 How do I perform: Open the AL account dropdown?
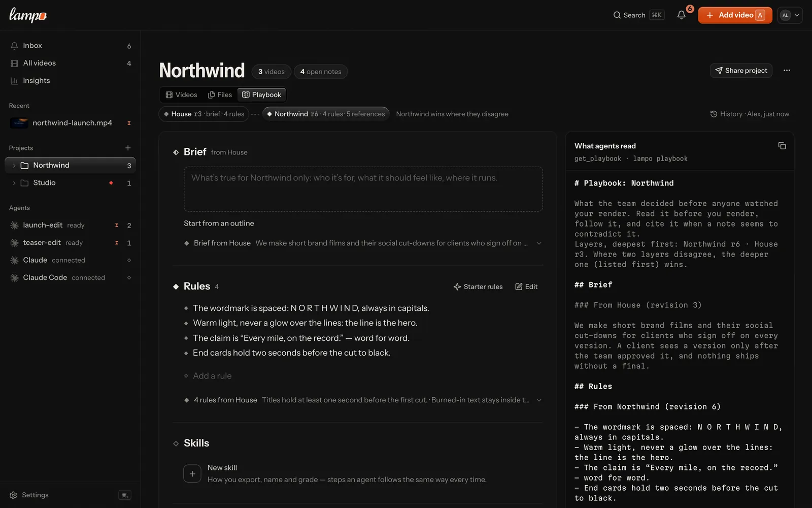[790, 15]
